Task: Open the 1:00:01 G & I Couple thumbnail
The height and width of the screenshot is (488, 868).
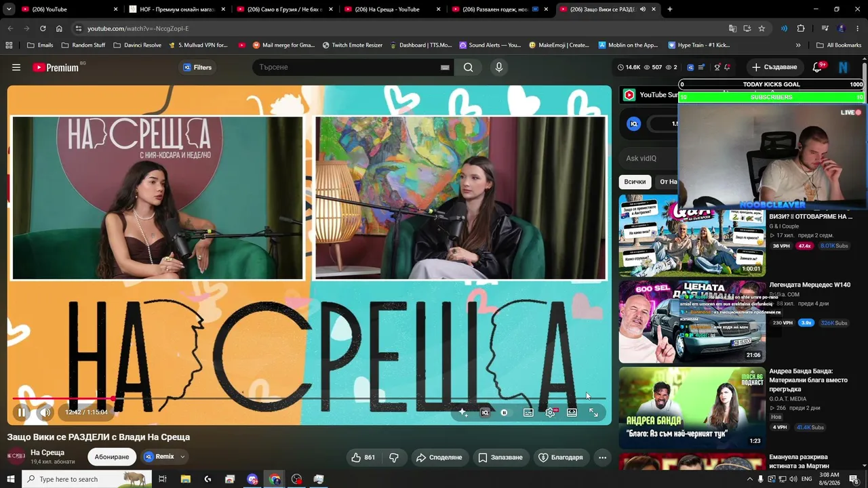Action: coord(692,235)
